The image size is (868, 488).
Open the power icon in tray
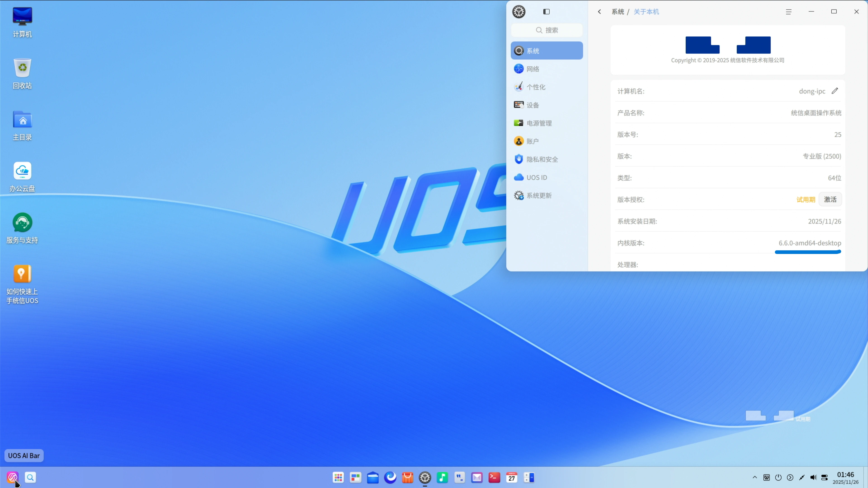778,477
